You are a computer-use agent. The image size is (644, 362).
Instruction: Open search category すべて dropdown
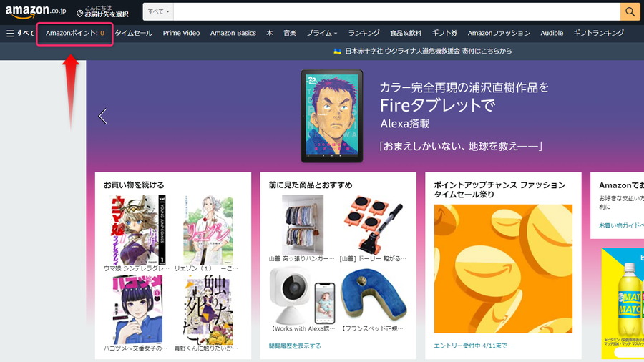coord(158,12)
